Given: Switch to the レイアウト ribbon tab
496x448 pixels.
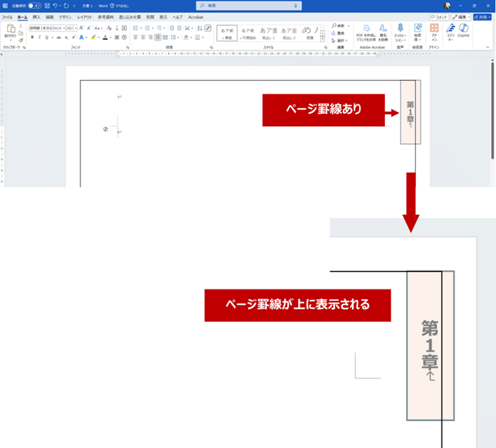Looking at the screenshot, I should tap(84, 16).
